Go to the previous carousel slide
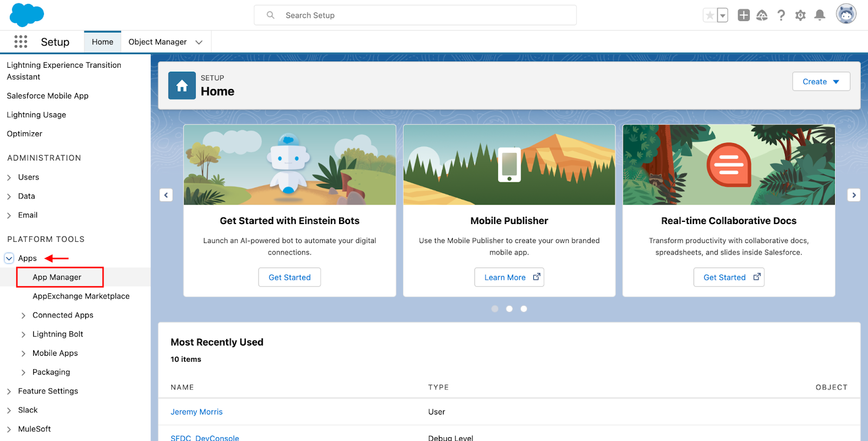 166,195
